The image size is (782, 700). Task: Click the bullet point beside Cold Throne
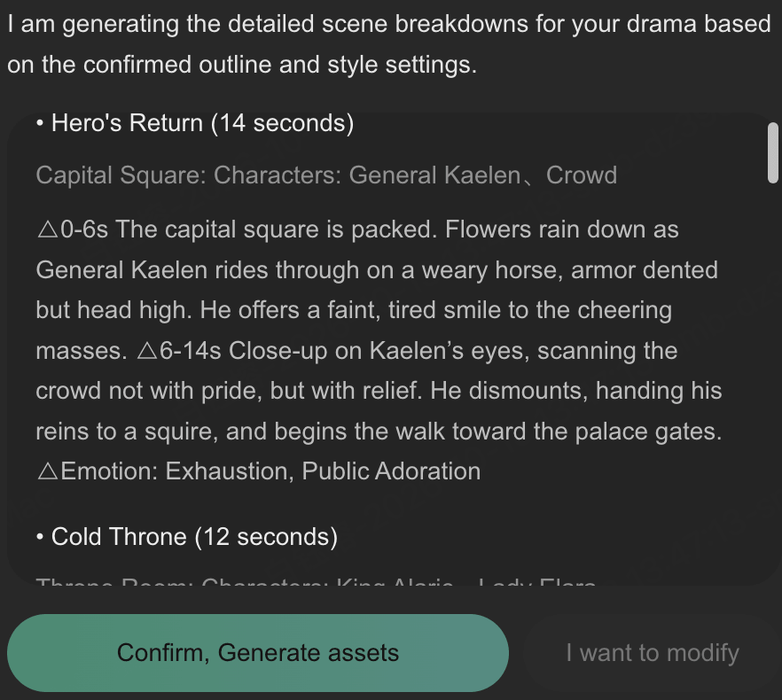40,538
